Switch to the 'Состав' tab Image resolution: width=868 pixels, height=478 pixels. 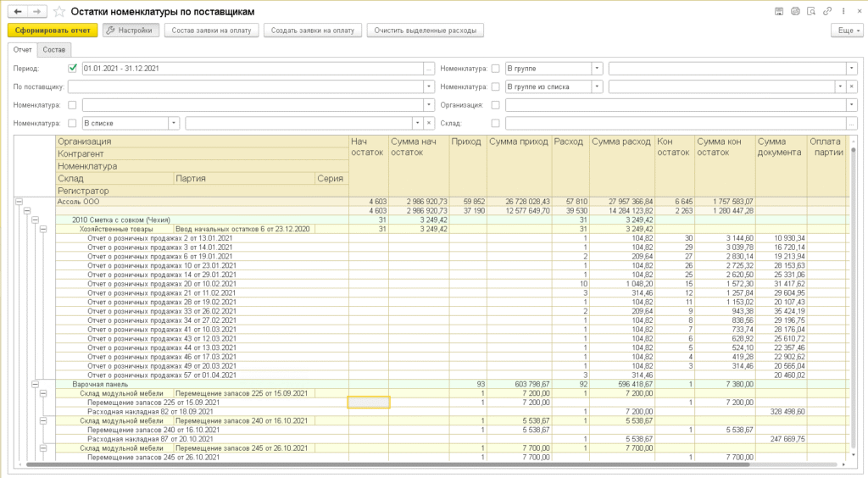pos(54,50)
